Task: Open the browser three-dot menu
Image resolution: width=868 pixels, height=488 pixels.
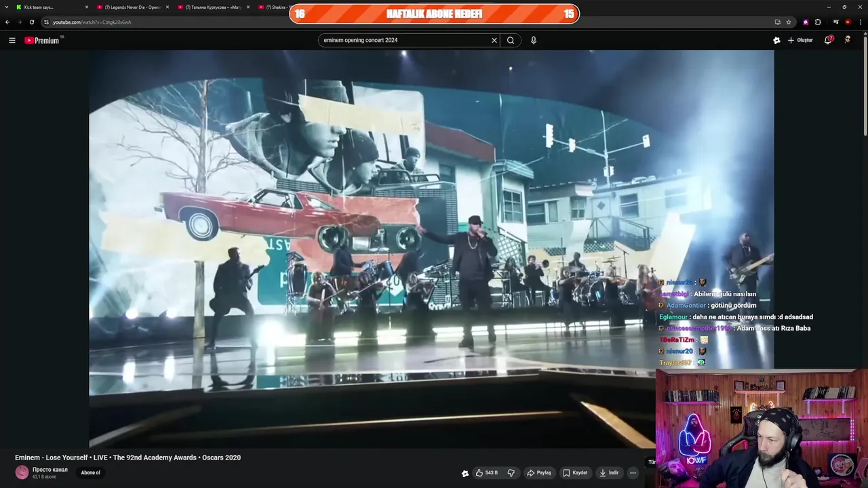Action: tap(860, 22)
